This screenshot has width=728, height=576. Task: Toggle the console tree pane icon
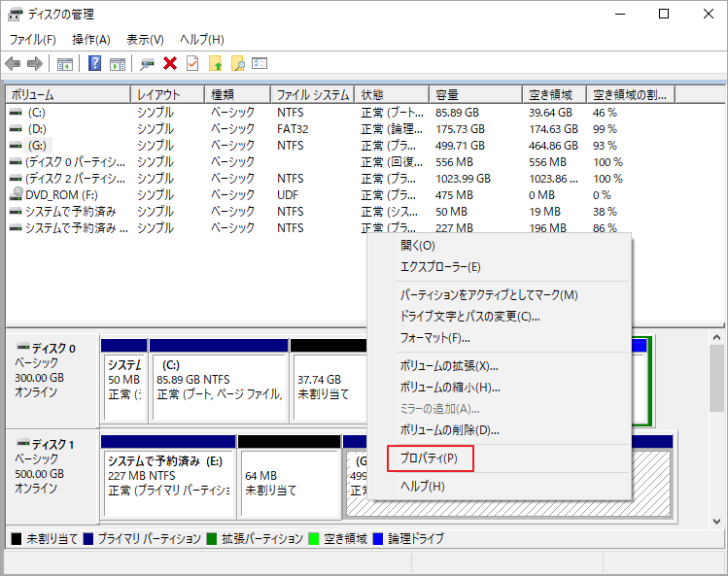tap(64, 64)
